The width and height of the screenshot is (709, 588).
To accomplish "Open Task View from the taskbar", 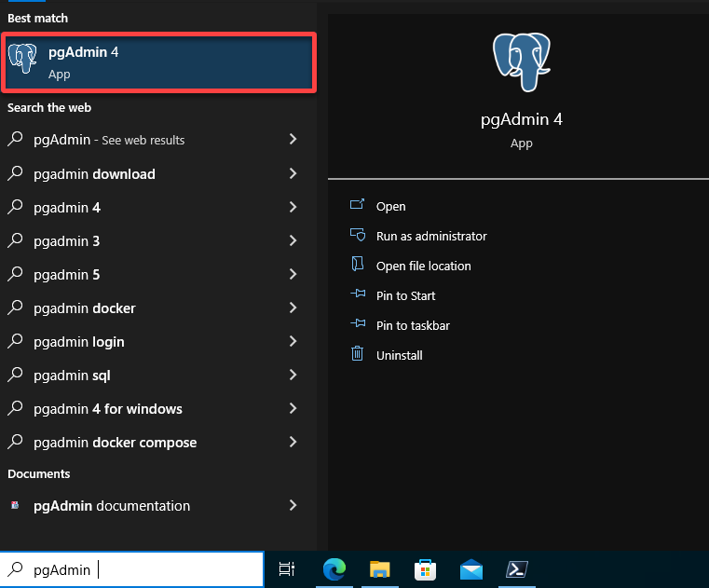I will point(287,569).
